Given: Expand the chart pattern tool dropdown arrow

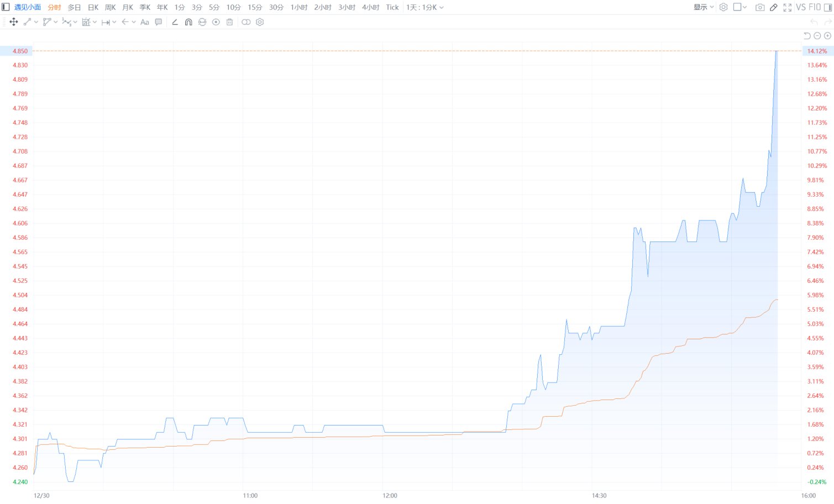Looking at the screenshot, I should (x=95, y=22).
